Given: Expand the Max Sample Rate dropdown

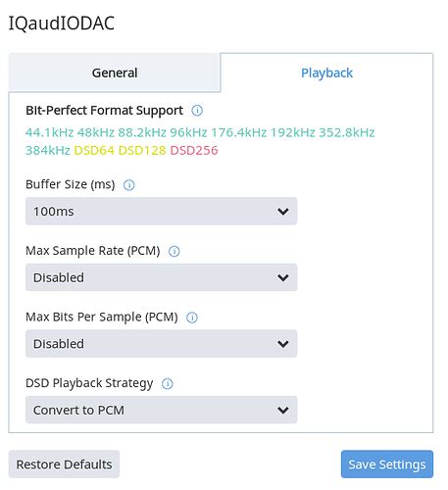Looking at the screenshot, I should coord(161,277).
